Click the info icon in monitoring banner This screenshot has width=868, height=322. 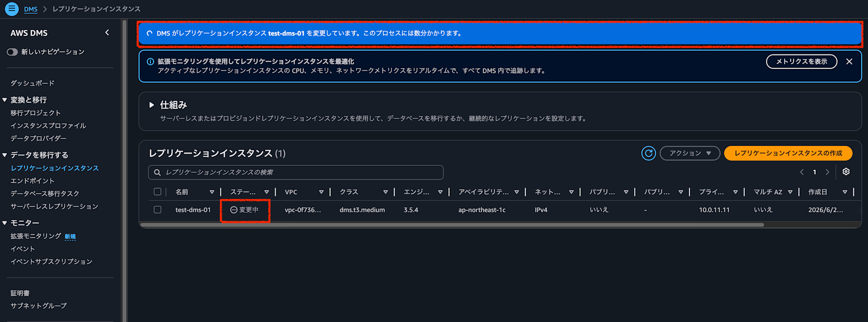[150, 62]
